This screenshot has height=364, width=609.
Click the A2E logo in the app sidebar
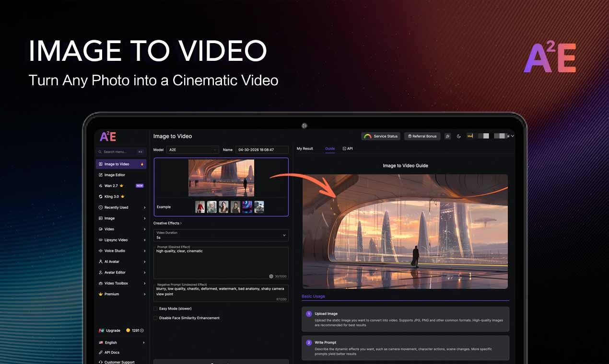coord(107,136)
